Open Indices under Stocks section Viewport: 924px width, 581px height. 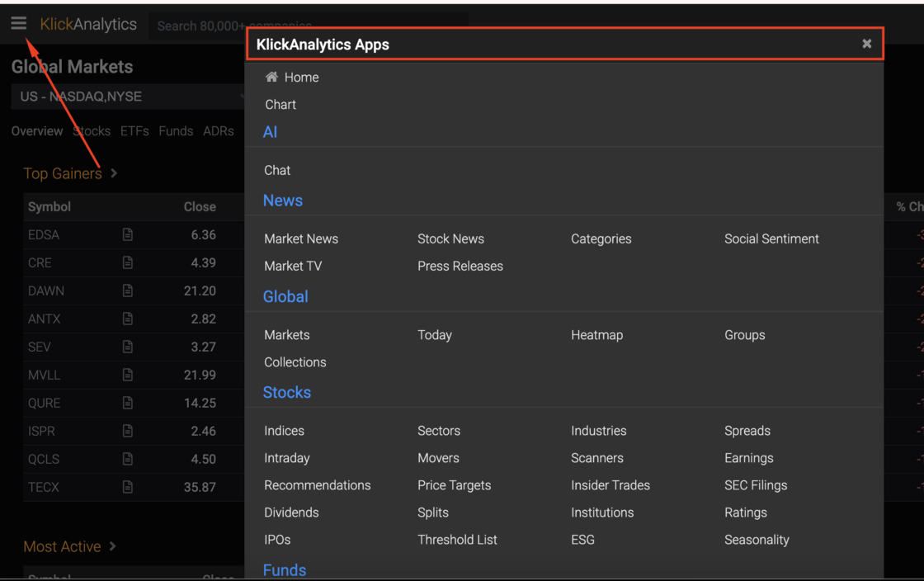(x=284, y=431)
